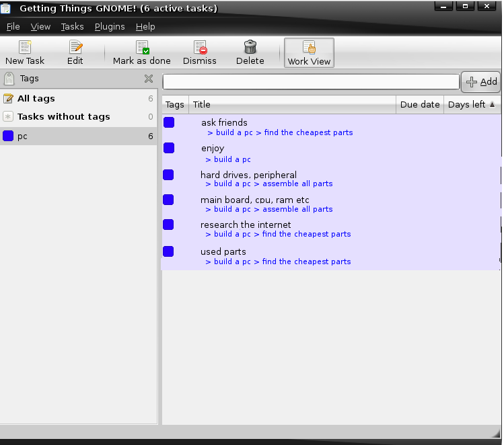The image size is (504, 445).
Task: Sort tasks by Title column header
Action: [292, 104]
